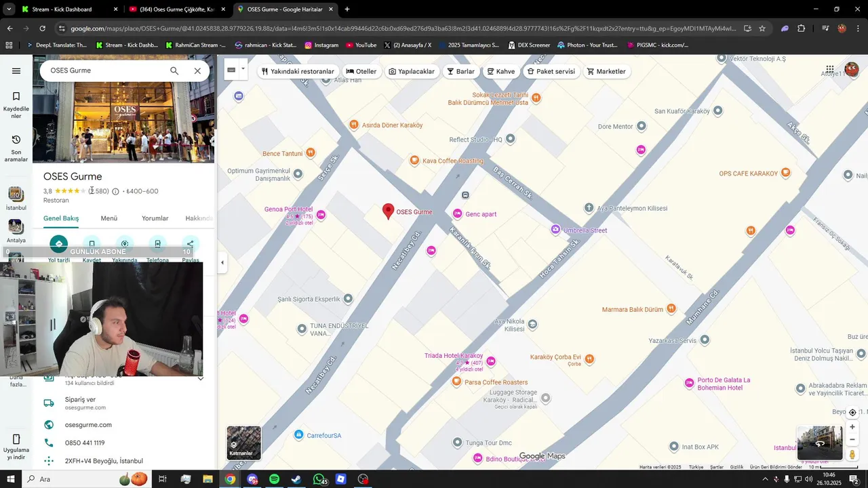Click the CarrefourSA map marker

[299, 434]
